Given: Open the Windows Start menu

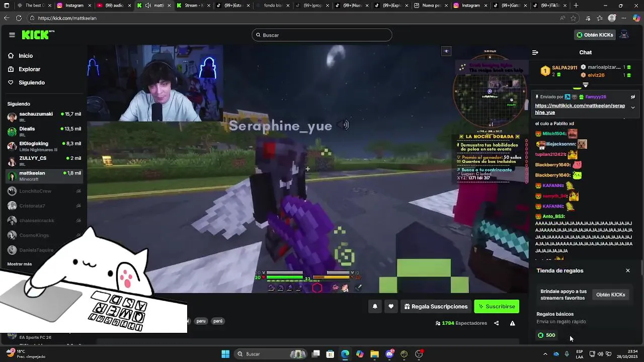Looking at the screenshot, I should pos(225,354).
